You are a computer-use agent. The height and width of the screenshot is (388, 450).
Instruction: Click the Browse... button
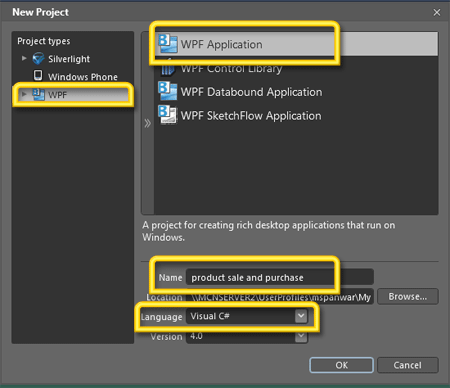[408, 296]
